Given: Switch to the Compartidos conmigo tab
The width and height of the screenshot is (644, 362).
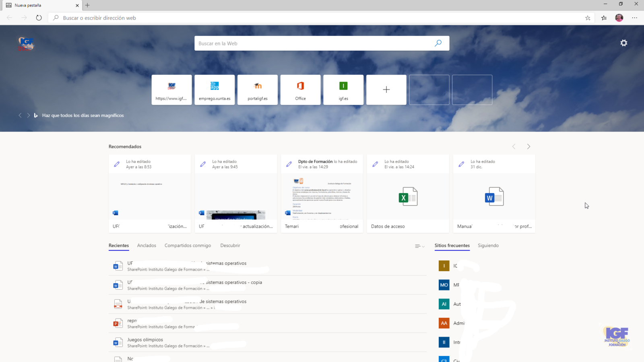Looking at the screenshot, I should [188, 245].
